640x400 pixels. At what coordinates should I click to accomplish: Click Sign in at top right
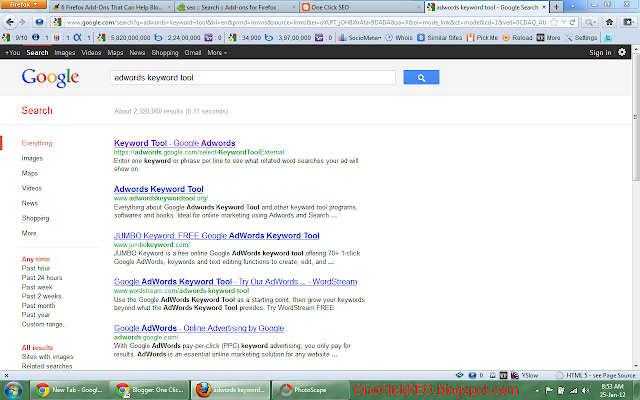(x=600, y=52)
